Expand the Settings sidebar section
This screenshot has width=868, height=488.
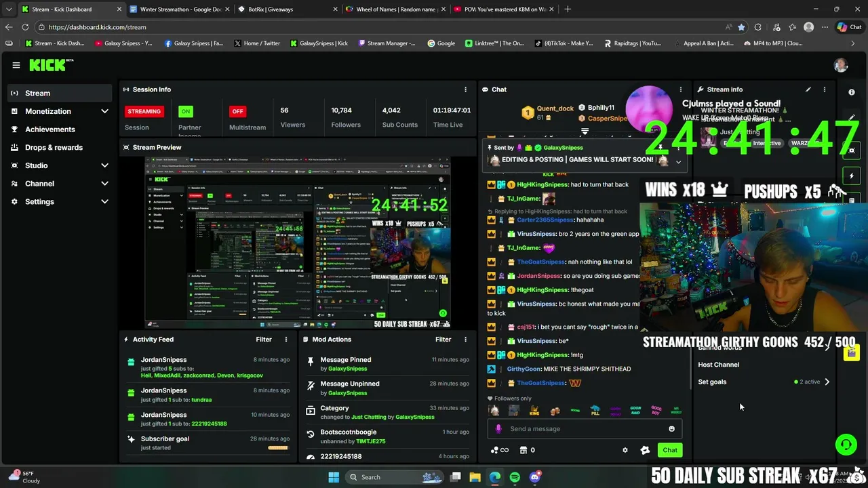pyautogui.click(x=60, y=201)
